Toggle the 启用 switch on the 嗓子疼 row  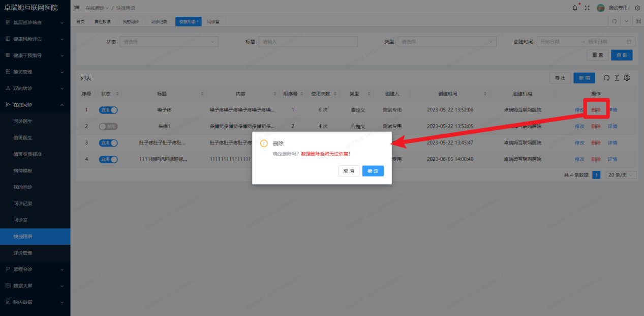(108, 109)
